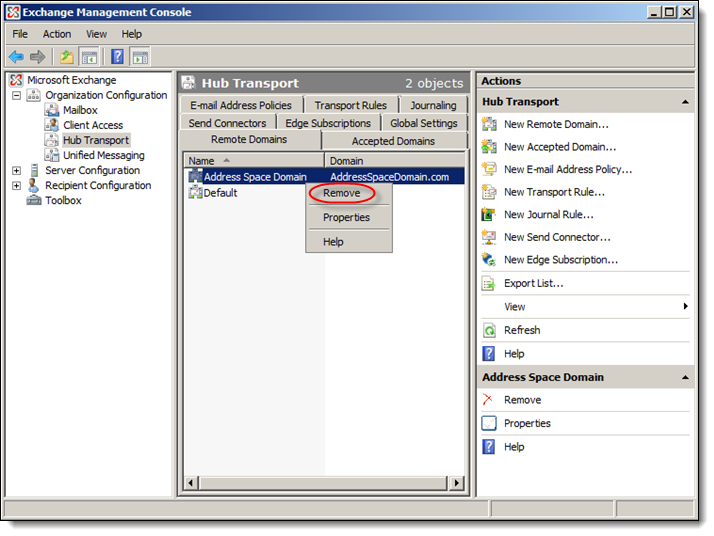The width and height of the screenshot is (714, 536).
Task: Click the Up one level folder icon
Action: pos(67,57)
